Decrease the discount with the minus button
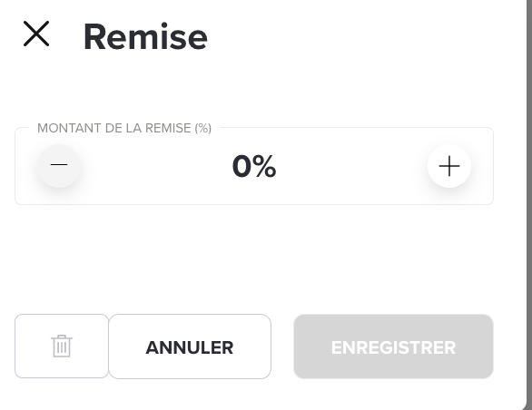Viewport: 532px width, 410px height. click(x=59, y=165)
